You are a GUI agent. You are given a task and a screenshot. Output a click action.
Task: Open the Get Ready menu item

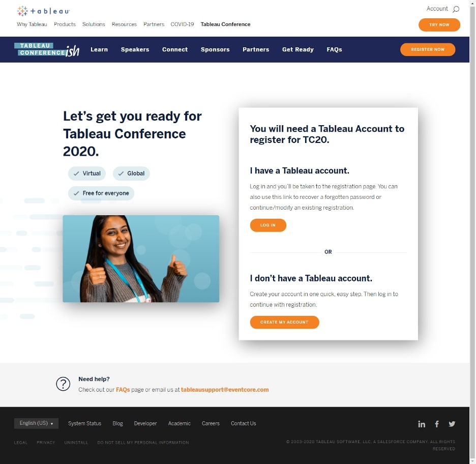pyautogui.click(x=298, y=49)
